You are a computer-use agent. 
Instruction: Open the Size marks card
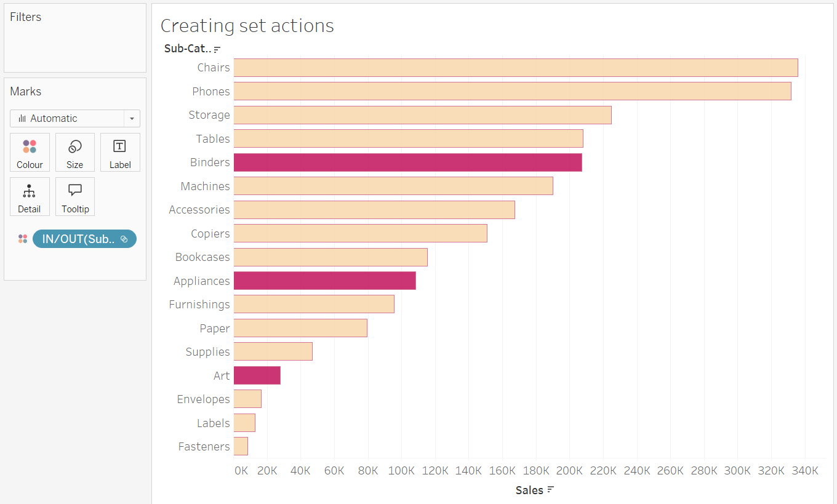click(75, 152)
